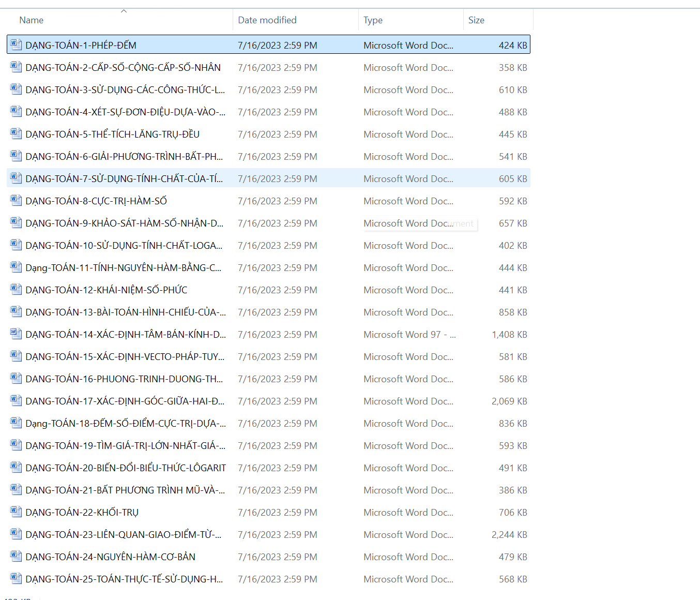
Task: Click Word icon of DẠNG-TOÁN-1-PHÉP-ĐẾM
Action: pyautogui.click(x=16, y=44)
